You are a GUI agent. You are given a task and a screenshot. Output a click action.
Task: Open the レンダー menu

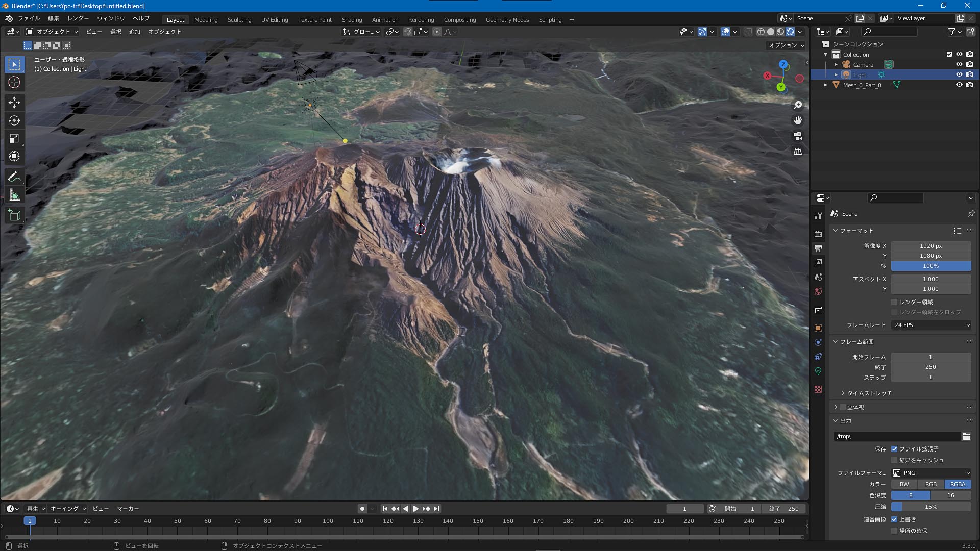pyautogui.click(x=78, y=18)
